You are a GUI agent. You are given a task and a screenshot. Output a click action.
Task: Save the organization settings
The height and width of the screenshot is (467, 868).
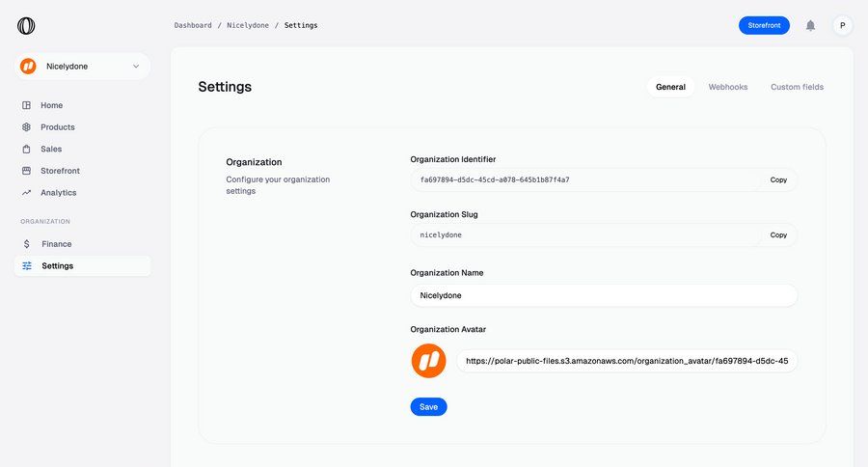coord(428,407)
